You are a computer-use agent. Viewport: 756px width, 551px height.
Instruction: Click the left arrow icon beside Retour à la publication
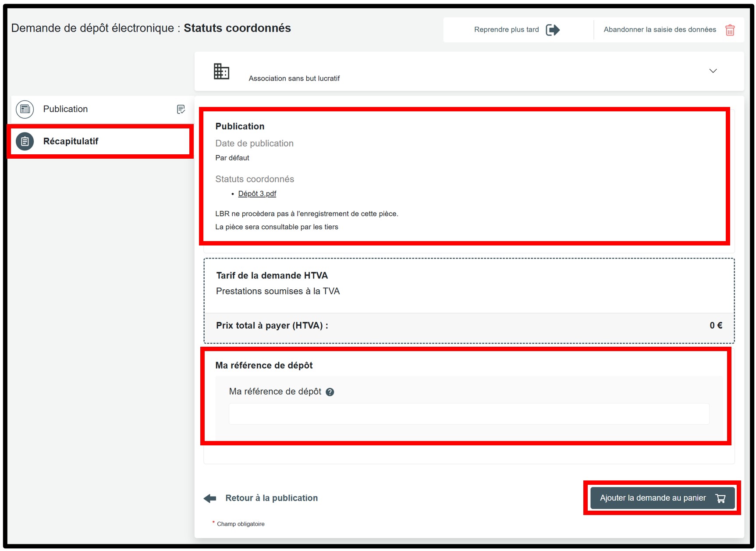210,498
